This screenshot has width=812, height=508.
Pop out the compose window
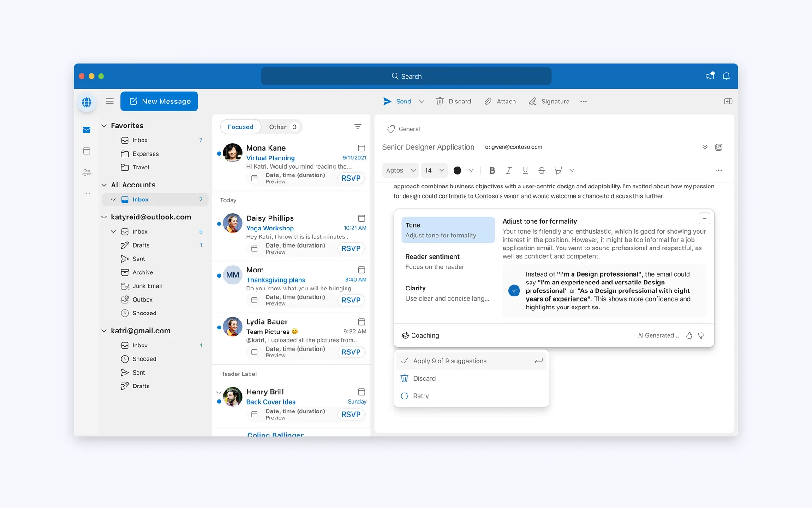[x=718, y=147]
